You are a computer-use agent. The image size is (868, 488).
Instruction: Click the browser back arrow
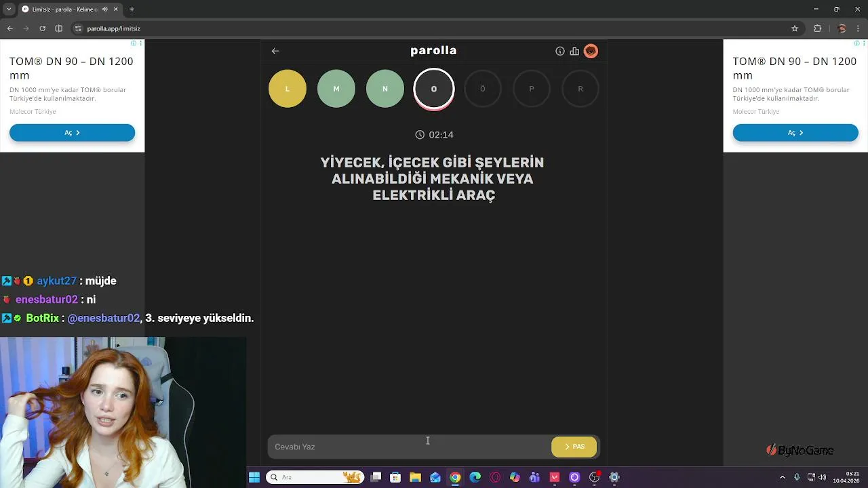pos(10,28)
